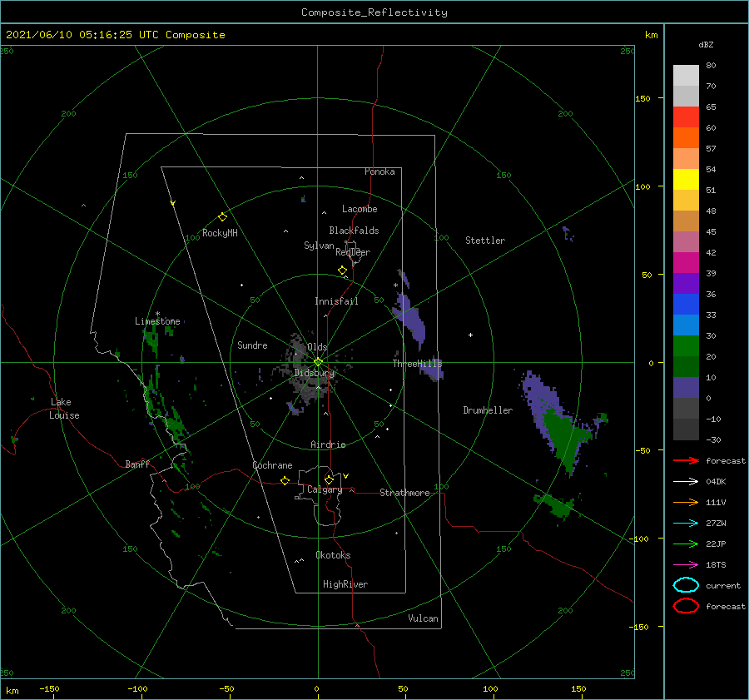Click the current legend label

click(723, 585)
